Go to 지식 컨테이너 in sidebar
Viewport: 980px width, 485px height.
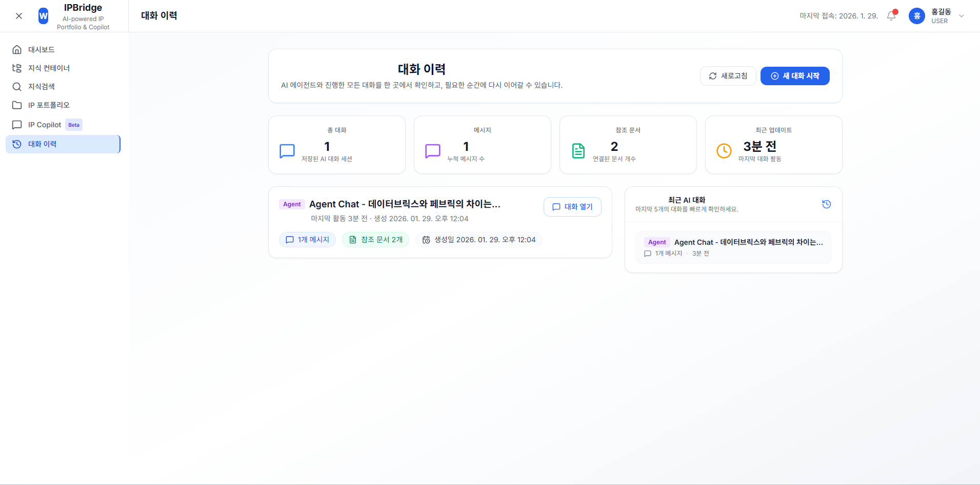click(49, 68)
